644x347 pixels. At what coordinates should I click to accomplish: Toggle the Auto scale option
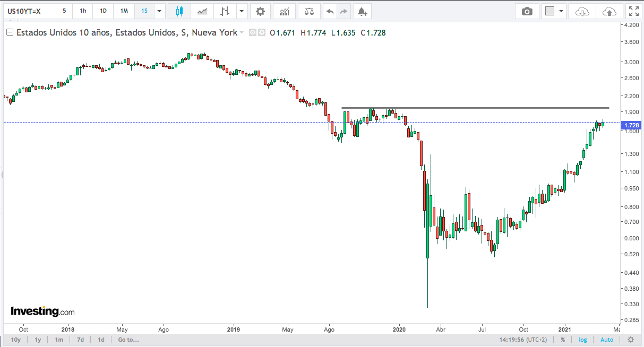pyautogui.click(x=607, y=340)
